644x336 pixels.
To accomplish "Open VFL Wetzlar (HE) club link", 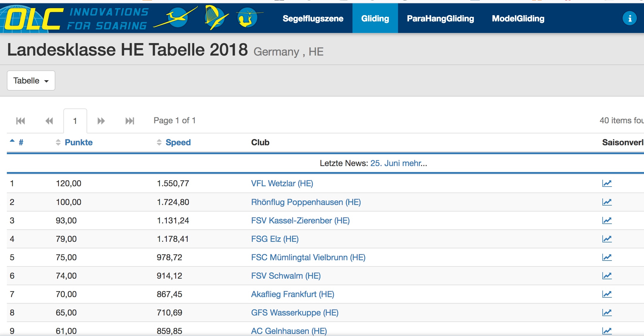I will click(282, 183).
